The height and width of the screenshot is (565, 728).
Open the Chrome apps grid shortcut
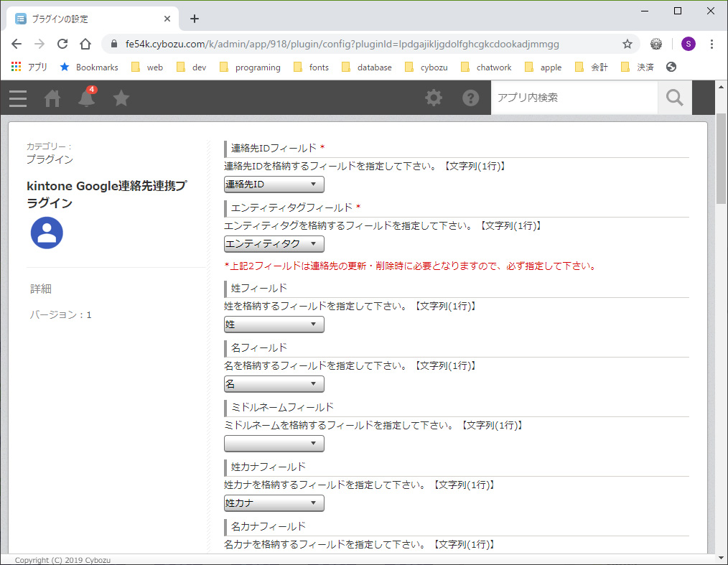coord(17,67)
